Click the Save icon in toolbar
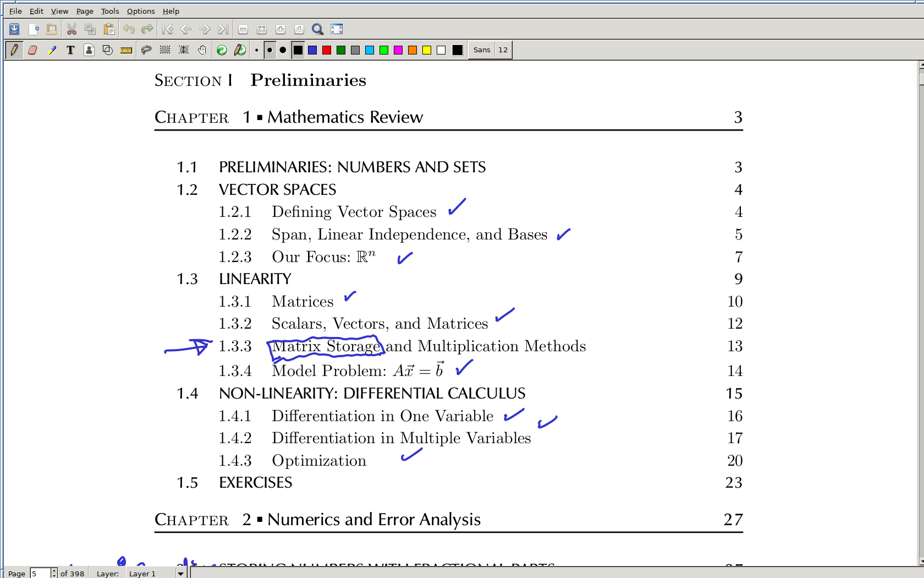Viewport: 924px width, 578px height. [x=14, y=29]
